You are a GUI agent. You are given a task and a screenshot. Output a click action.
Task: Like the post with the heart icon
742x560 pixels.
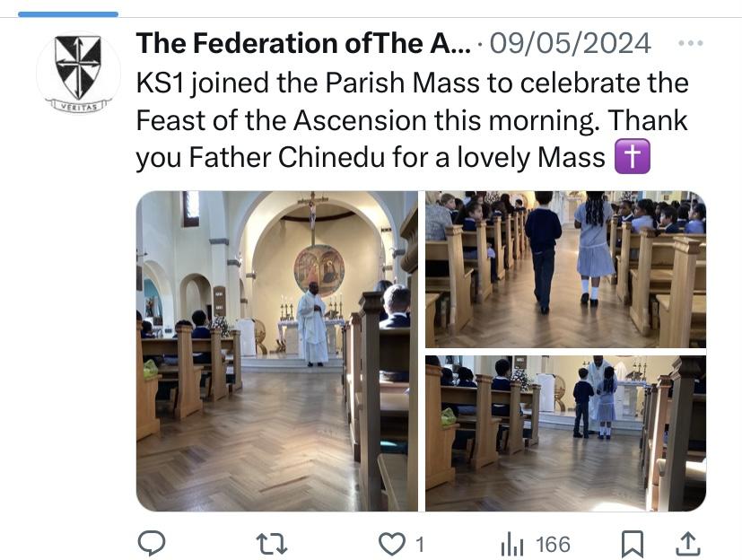(x=390, y=543)
